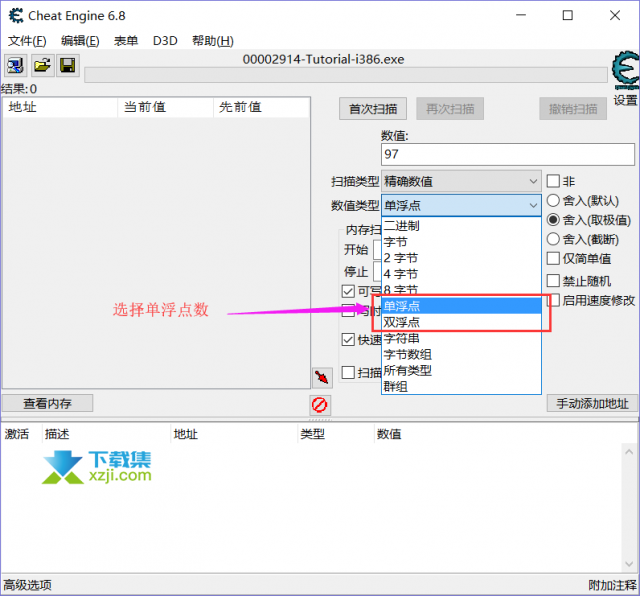The height and width of the screenshot is (596, 640).
Task: Open the D3D menu
Action: pos(165,41)
